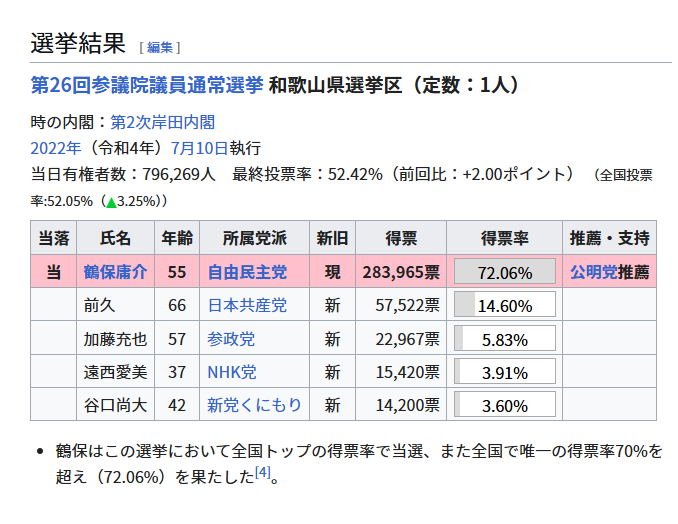Click the 得票 column header
This screenshot has width=678, height=524.
[401, 238]
